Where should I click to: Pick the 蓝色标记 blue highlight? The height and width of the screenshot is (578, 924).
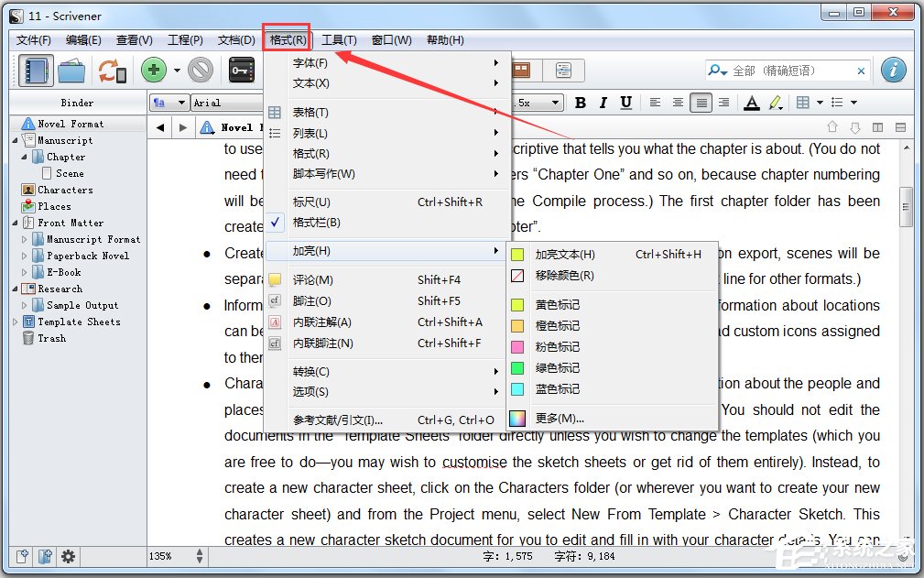(612, 389)
